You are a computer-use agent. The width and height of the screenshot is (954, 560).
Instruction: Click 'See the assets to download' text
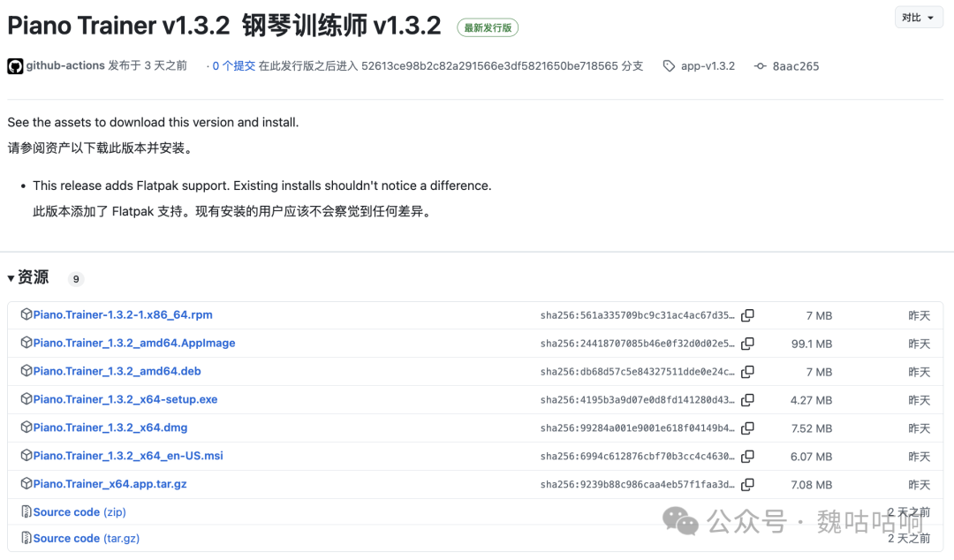coord(154,123)
